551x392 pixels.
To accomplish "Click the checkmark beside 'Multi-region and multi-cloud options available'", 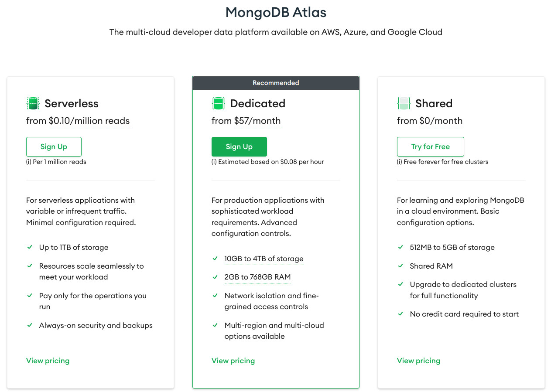I will coord(215,325).
